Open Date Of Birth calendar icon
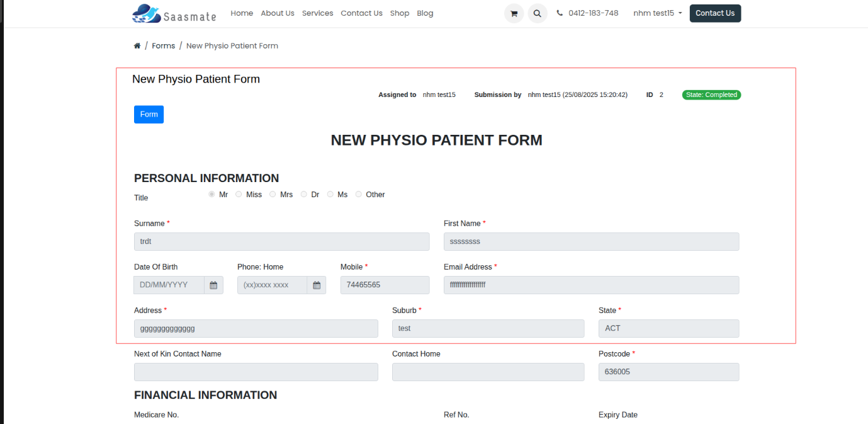The image size is (868, 424). click(x=213, y=285)
